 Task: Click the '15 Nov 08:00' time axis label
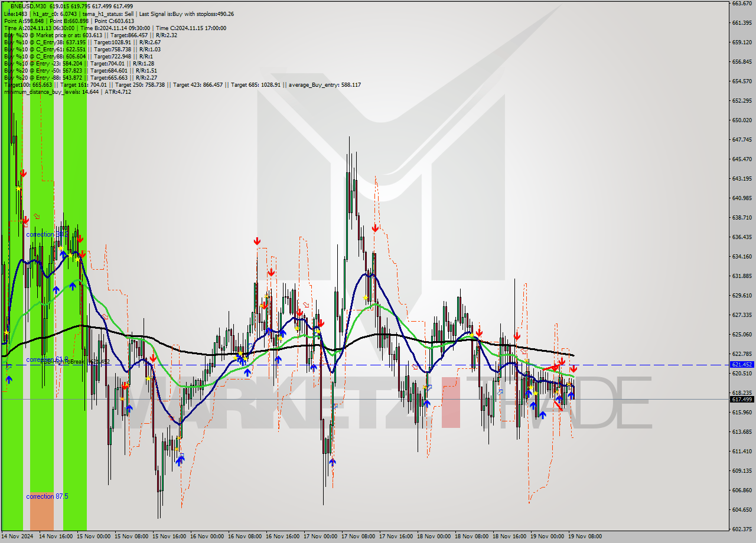pyautogui.click(x=131, y=537)
